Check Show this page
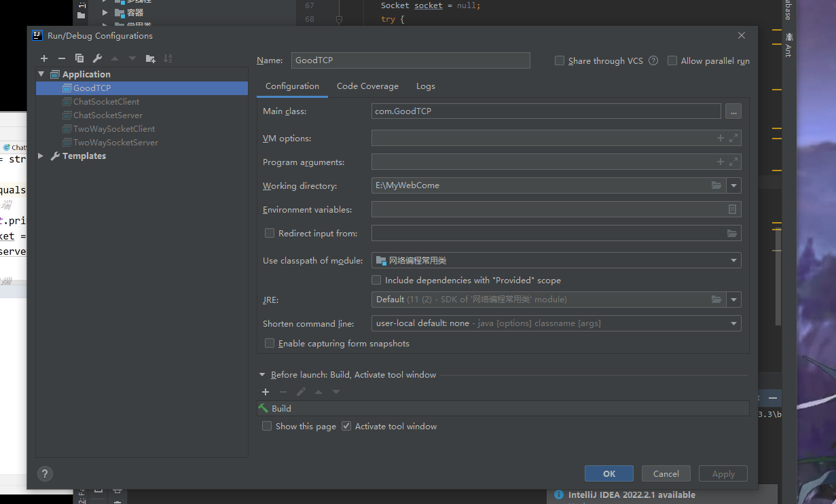 pyautogui.click(x=267, y=426)
